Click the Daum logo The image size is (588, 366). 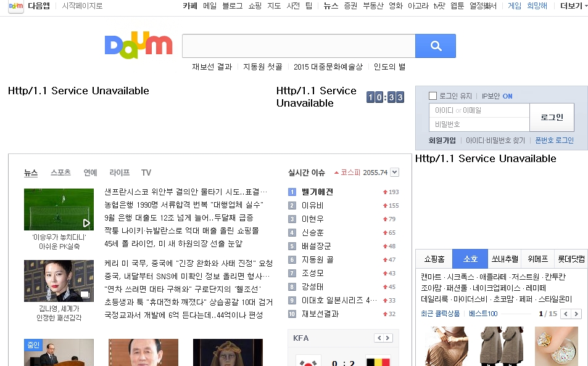point(138,46)
